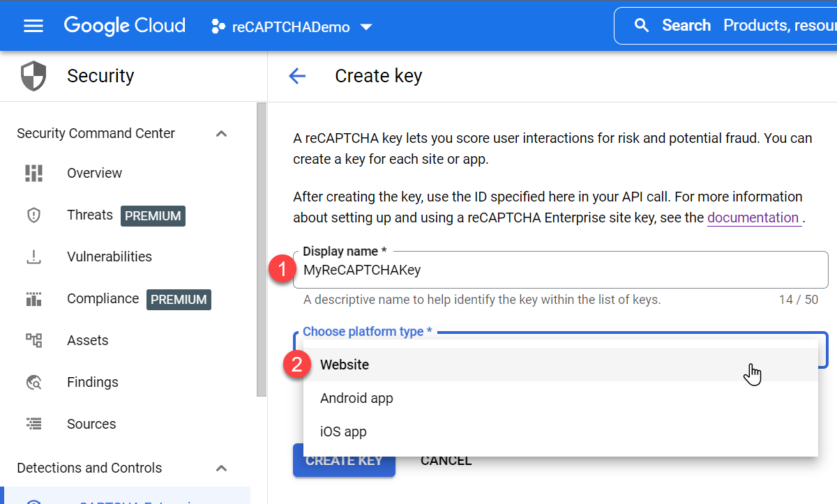Click the project selector dots icon

[x=218, y=27]
